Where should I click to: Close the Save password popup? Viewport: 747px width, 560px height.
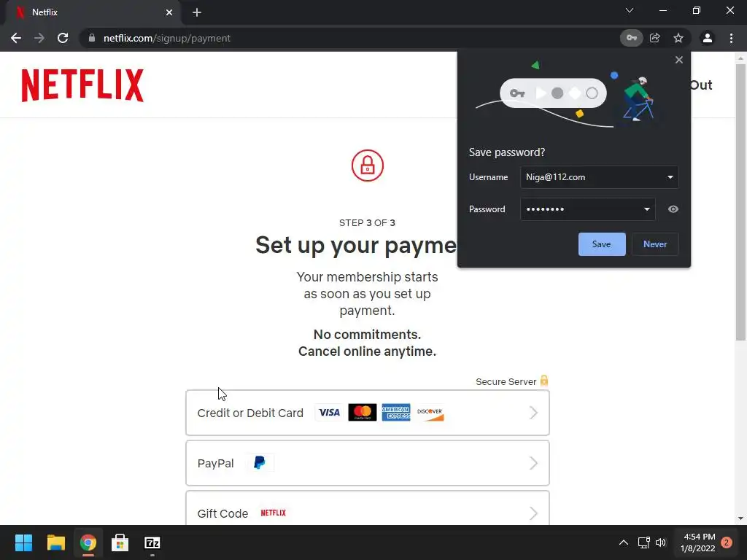(x=679, y=60)
